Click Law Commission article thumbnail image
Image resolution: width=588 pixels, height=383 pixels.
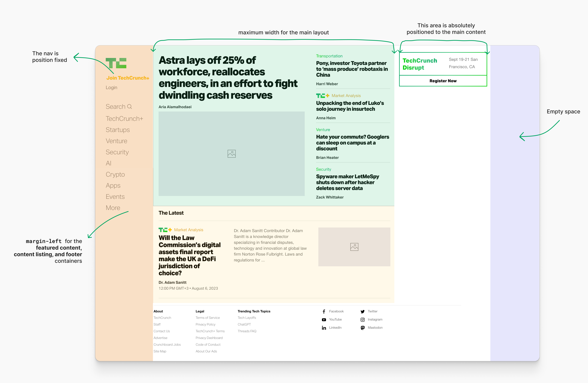(x=354, y=247)
